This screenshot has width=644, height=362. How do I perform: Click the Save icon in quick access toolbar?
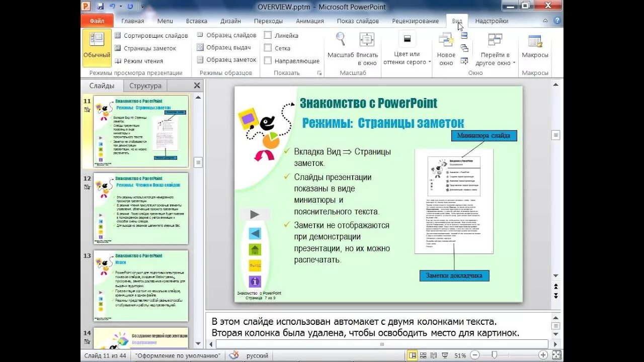pos(100,7)
